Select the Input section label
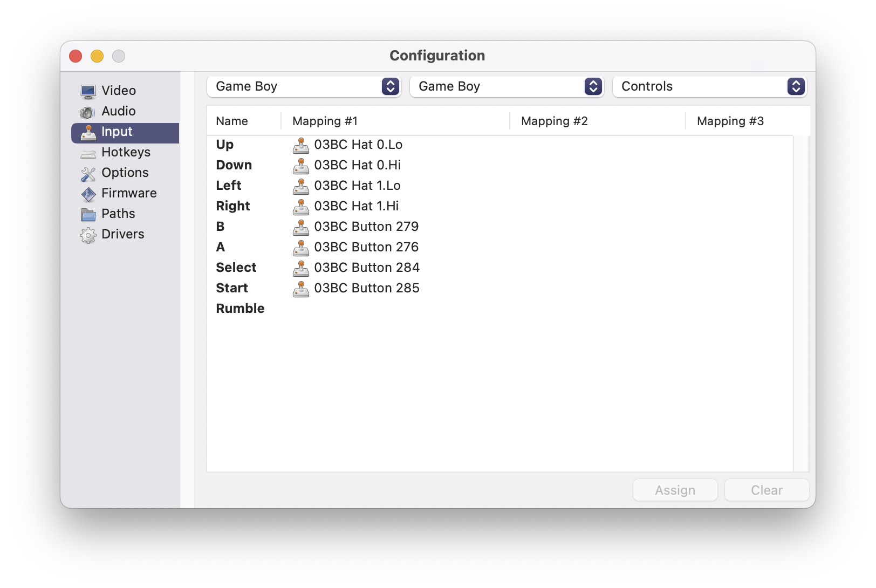The image size is (876, 588). [117, 132]
